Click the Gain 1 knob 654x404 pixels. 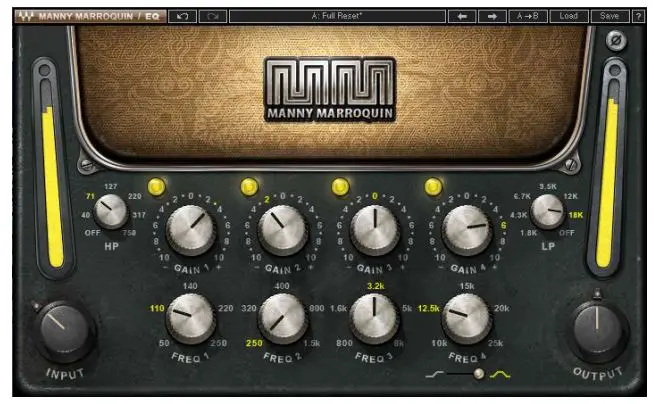191,230
